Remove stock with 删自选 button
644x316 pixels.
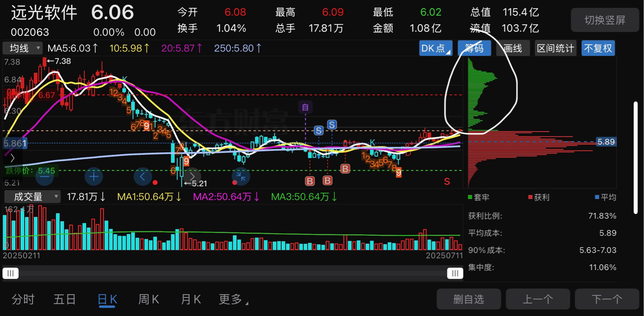469,299
